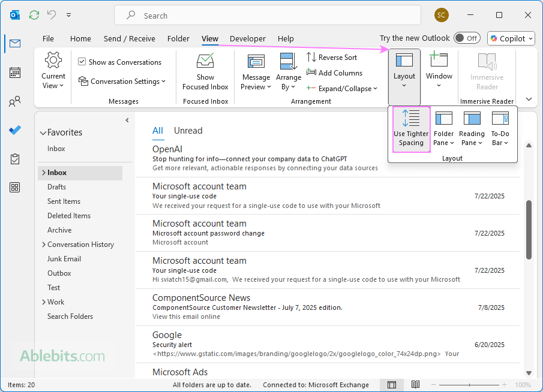
Task: Open the Google Security alert email
Action: click(328, 344)
